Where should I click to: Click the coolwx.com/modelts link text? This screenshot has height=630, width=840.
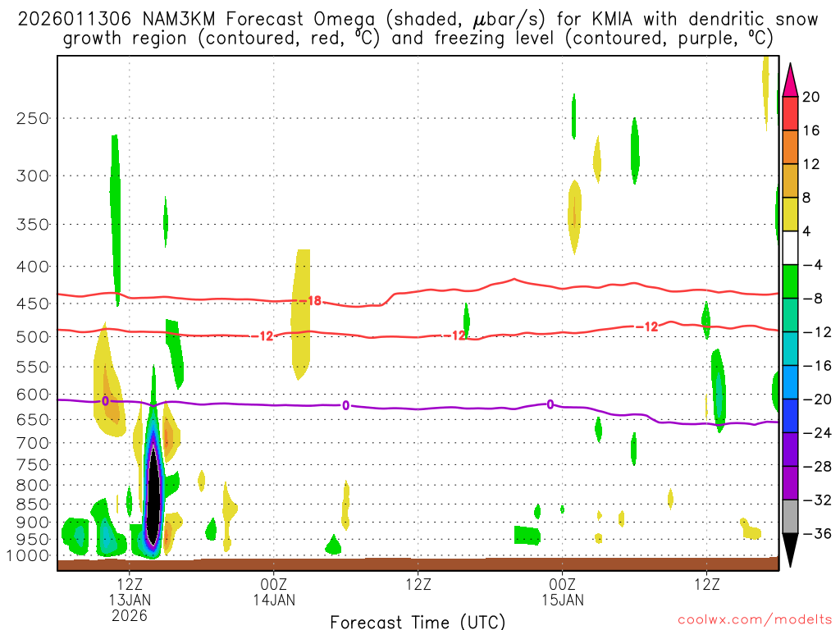[755, 620]
